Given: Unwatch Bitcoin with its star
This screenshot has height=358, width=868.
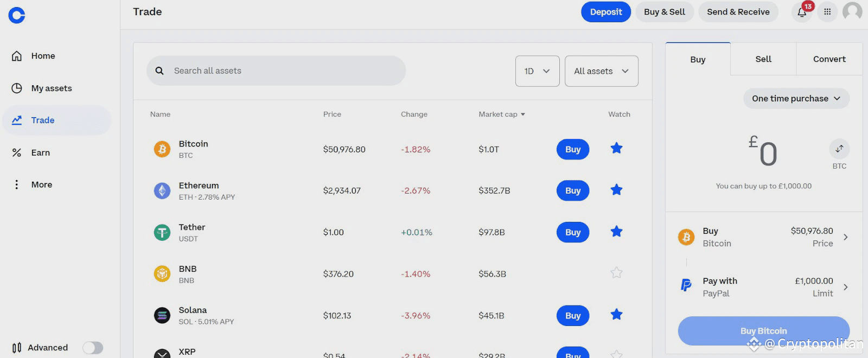Looking at the screenshot, I should [x=616, y=148].
